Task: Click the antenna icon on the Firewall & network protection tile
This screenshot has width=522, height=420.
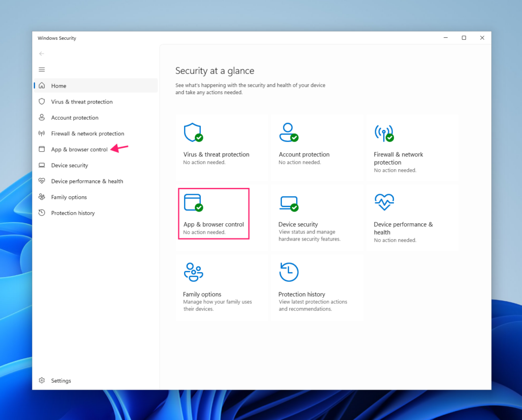Action: (x=384, y=133)
